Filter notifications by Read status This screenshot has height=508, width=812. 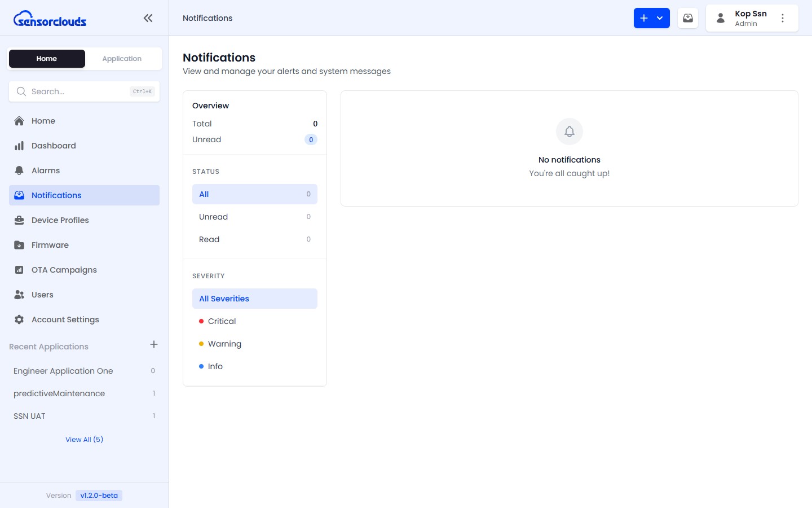(254, 239)
